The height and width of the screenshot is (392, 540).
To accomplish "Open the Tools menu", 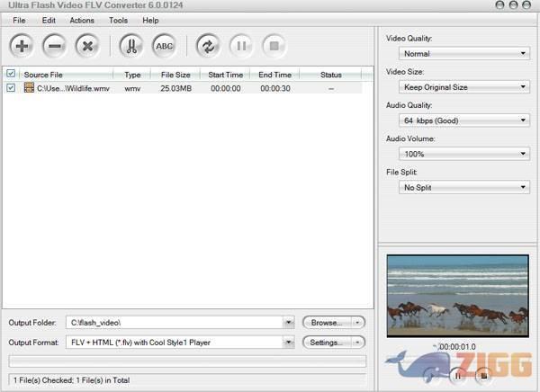I will [118, 20].
